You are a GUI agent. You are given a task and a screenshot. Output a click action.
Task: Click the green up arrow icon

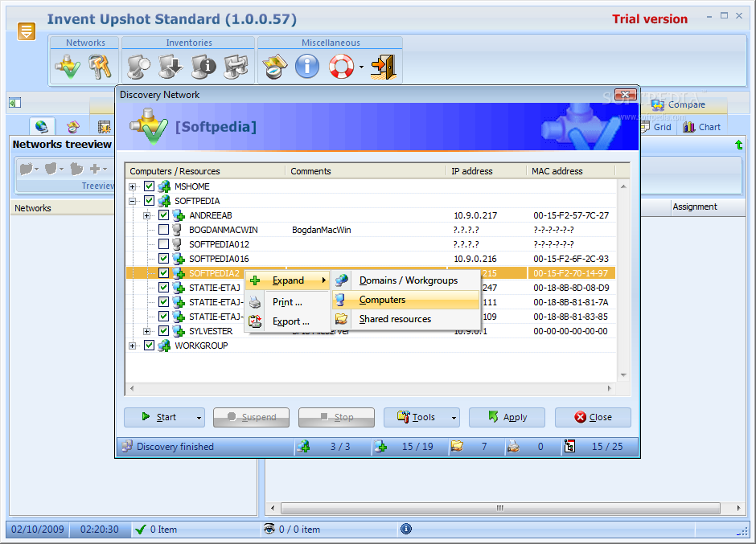point(738,145)
